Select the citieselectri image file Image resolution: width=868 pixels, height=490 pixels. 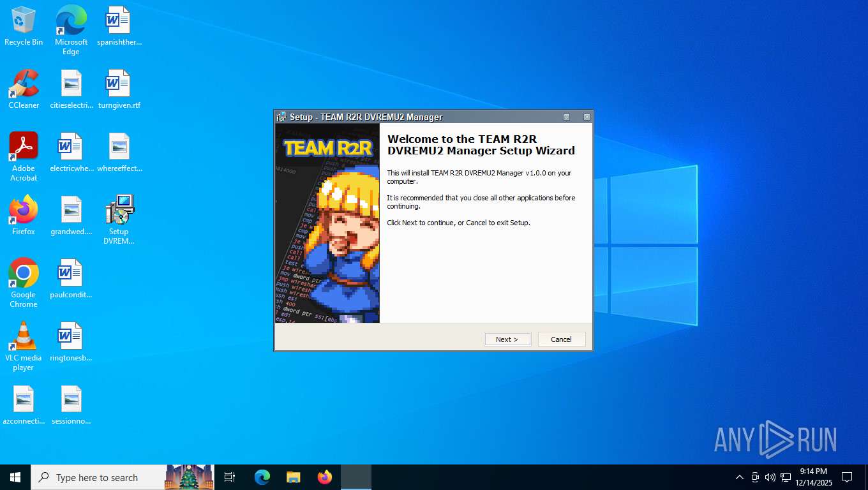click(71, 90)
